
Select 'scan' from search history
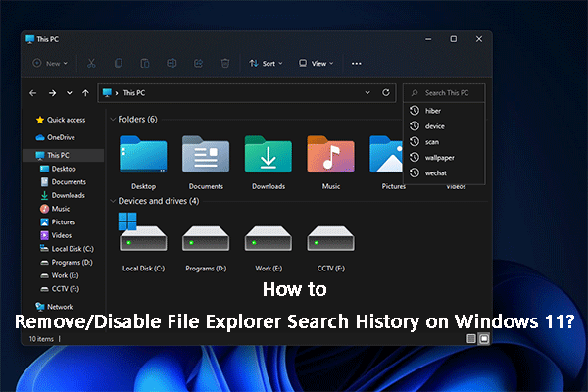tap(444, 142)
